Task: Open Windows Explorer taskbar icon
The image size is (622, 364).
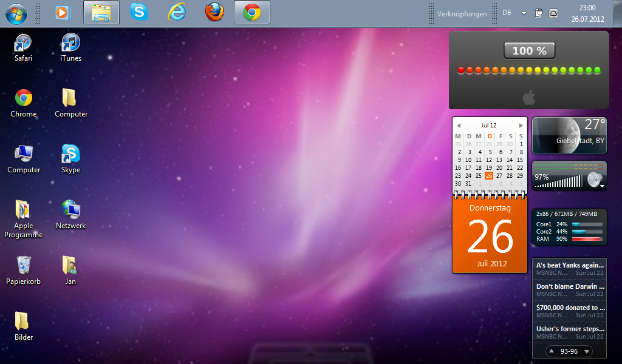Action: (x=101, y=12)
